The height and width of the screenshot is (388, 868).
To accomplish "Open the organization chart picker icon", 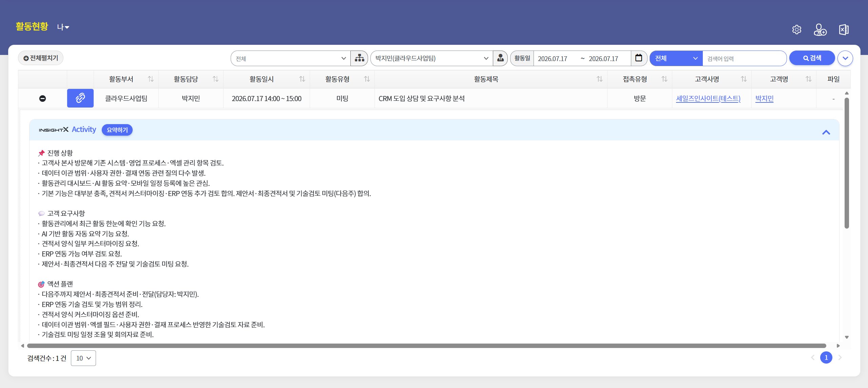I will coord(359,58).
